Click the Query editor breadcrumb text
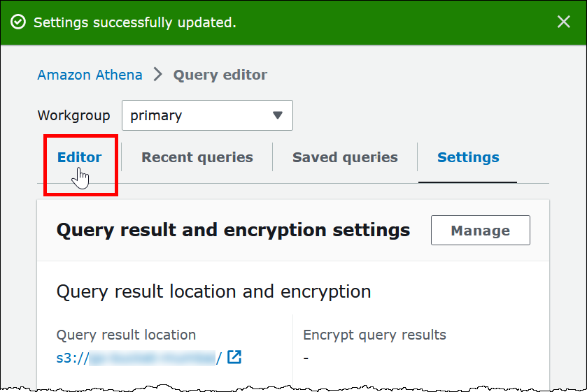Image resolution: width=587 pixels, height=392 pixels. 220,75
